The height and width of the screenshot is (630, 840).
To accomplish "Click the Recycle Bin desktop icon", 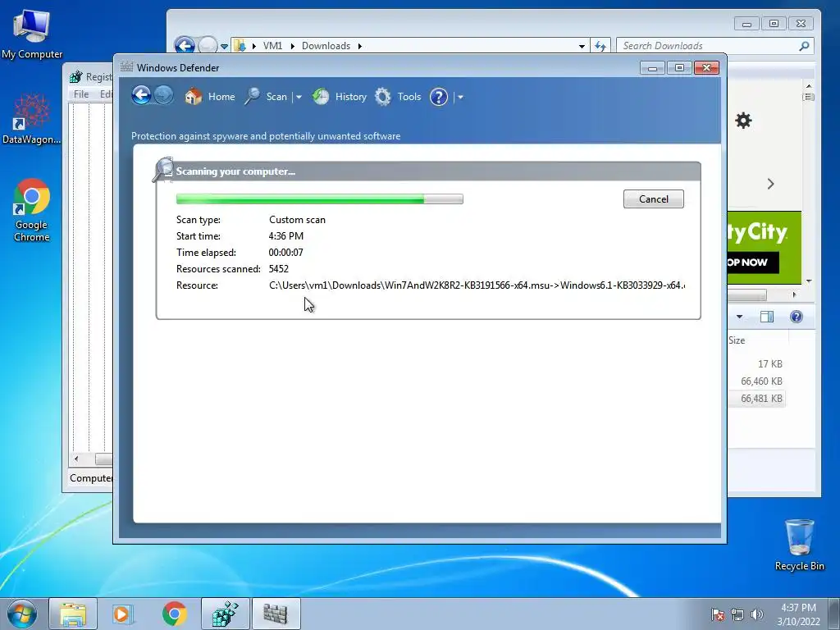I will pyautogui.click(x=799, y=545).
